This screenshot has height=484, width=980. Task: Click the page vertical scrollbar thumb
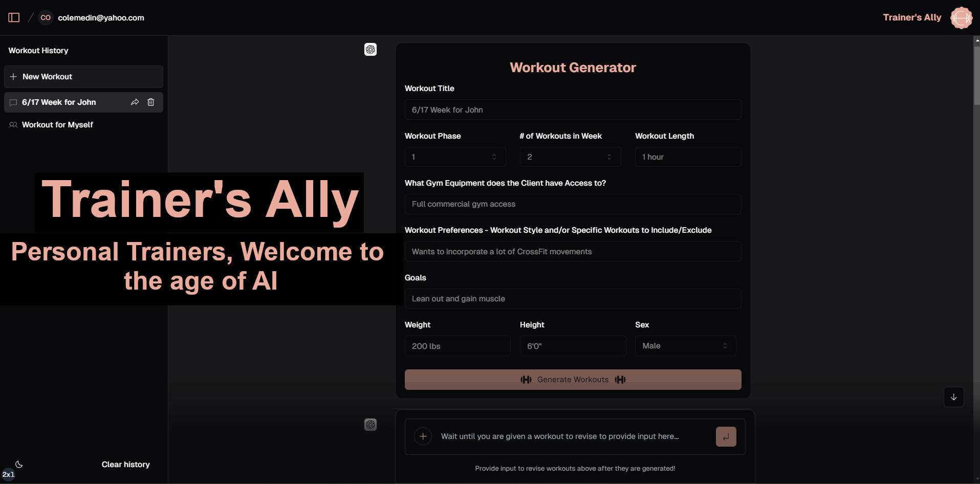point(976,75)
